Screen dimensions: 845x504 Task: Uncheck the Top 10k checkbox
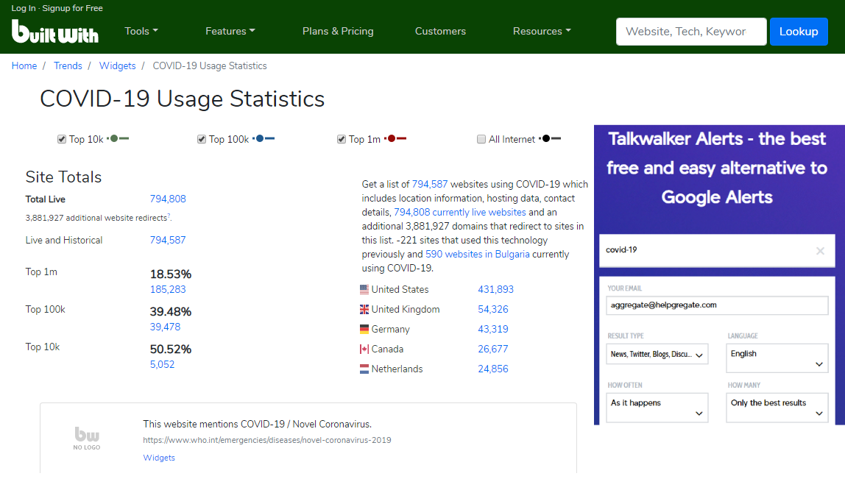coord(62,139)
